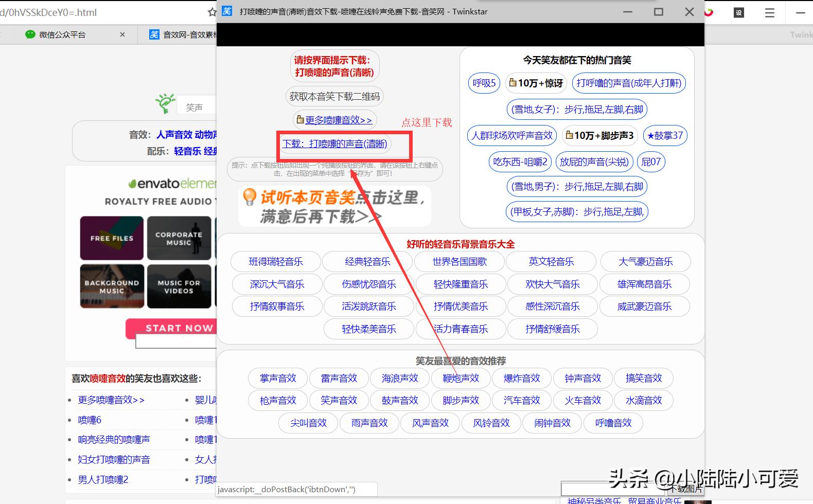Click the 屁07 tag
813x504 pixels.
point(651,161)
